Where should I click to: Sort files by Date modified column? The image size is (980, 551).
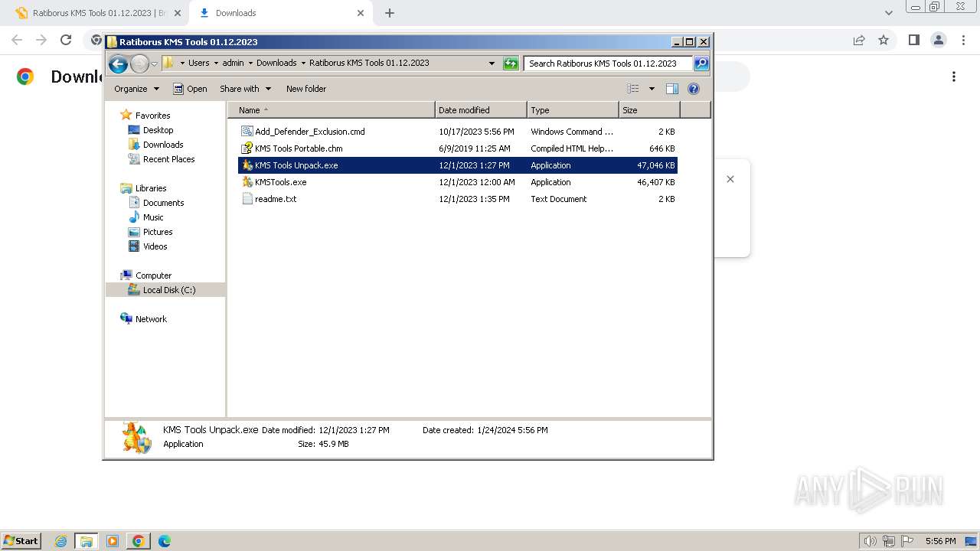[x=481, y=110]
